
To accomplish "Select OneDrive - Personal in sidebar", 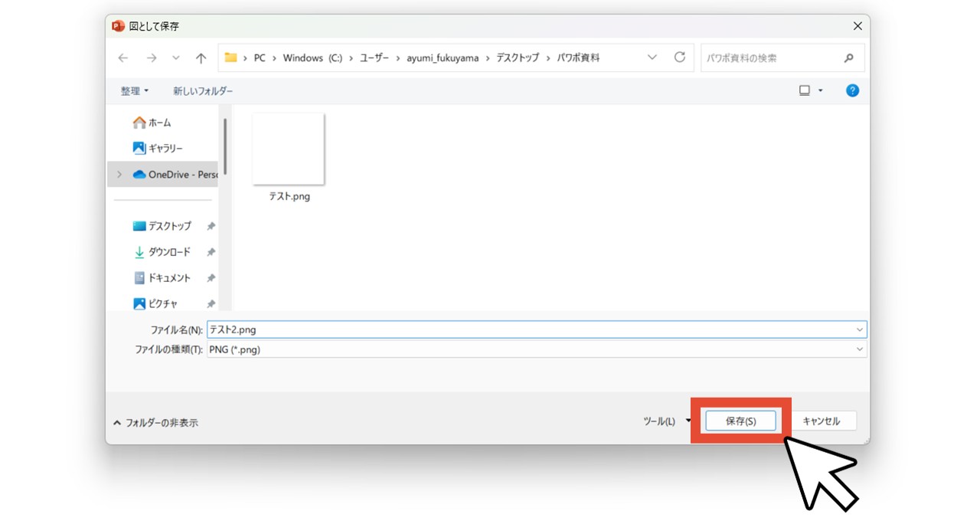I will 175,174.
